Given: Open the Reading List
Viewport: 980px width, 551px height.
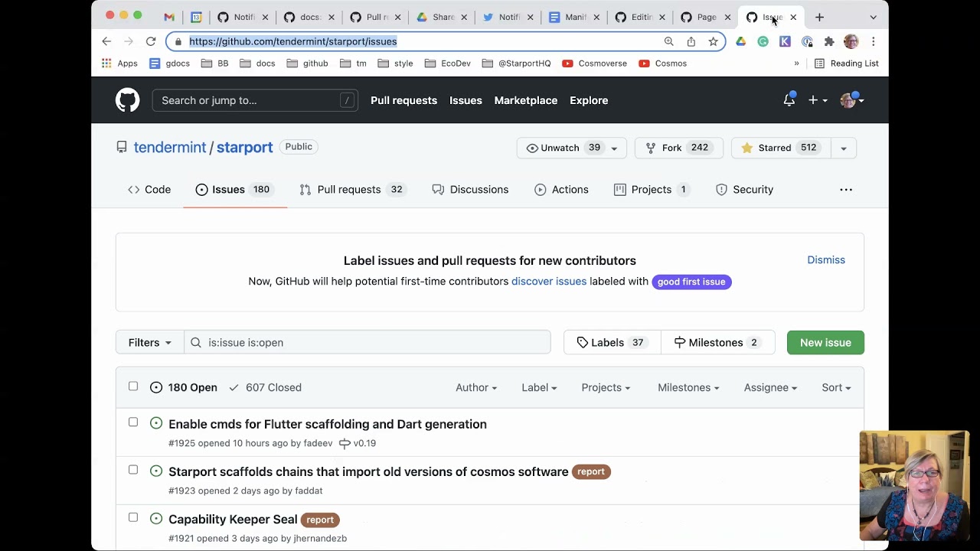Looking at the screenshot, I should (846, 64).
